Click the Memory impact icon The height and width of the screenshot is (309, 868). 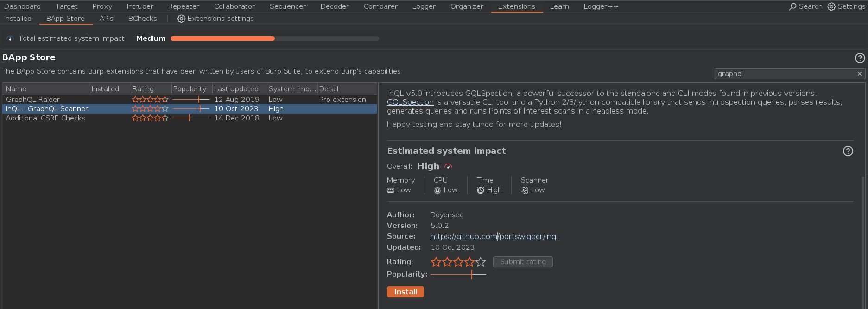click(391, 190)
